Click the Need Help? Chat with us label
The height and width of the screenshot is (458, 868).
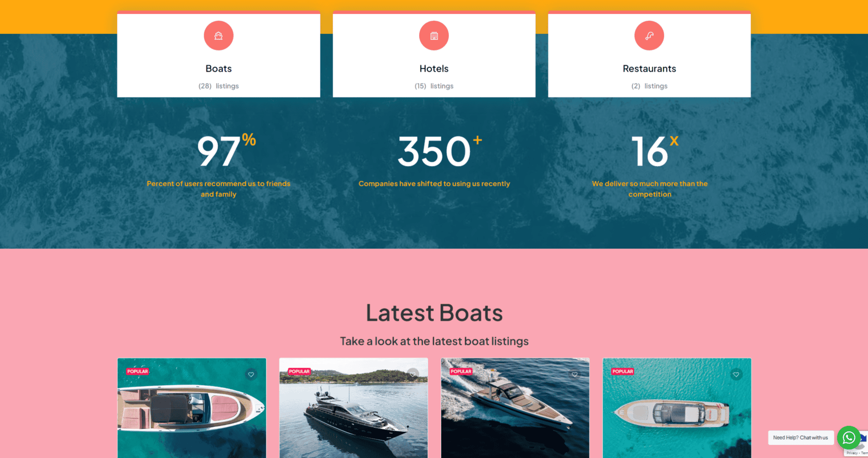[x=801, y=438]
